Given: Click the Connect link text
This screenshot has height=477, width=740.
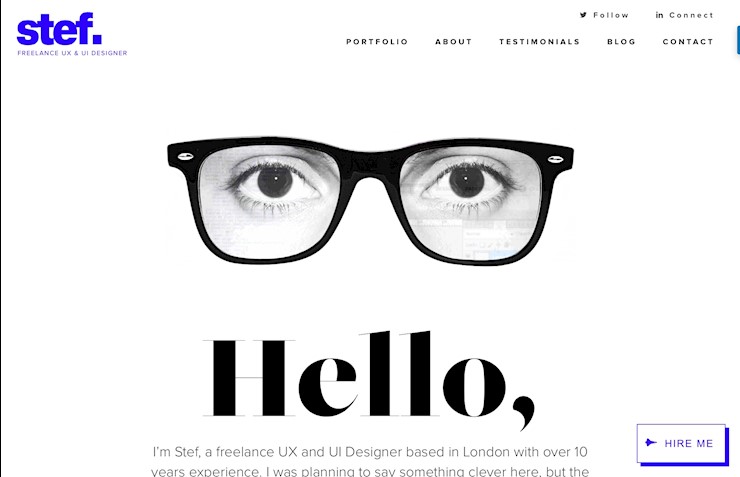Looking at the screenshot, I should coord(691,15).
